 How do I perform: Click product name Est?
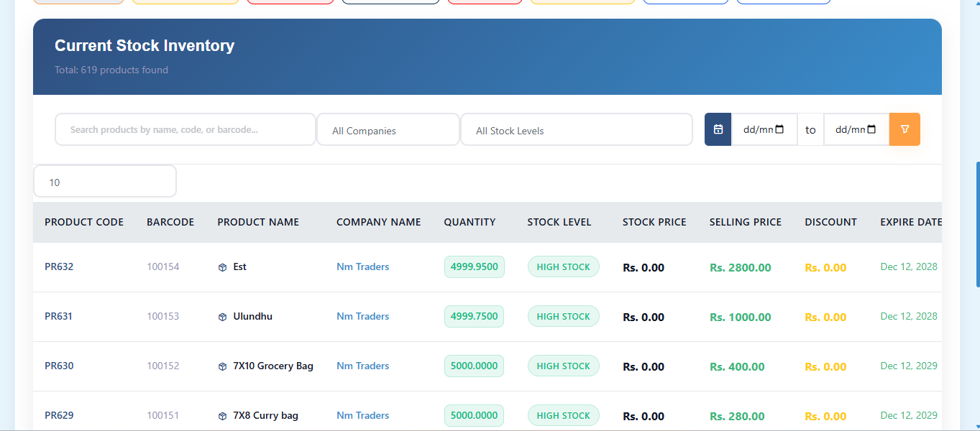240,267
